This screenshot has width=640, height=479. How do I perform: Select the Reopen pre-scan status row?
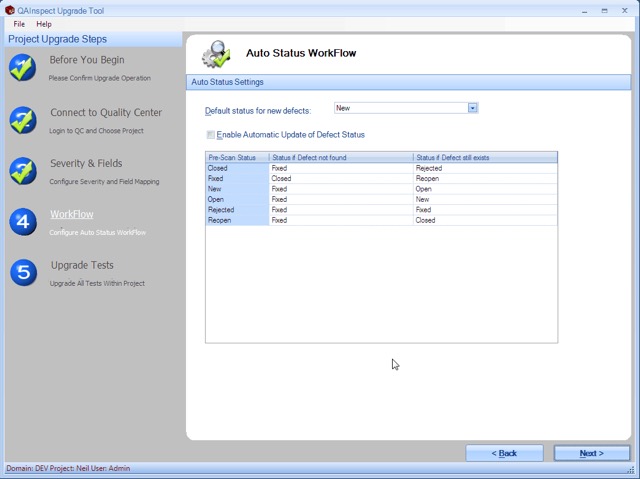237,220
